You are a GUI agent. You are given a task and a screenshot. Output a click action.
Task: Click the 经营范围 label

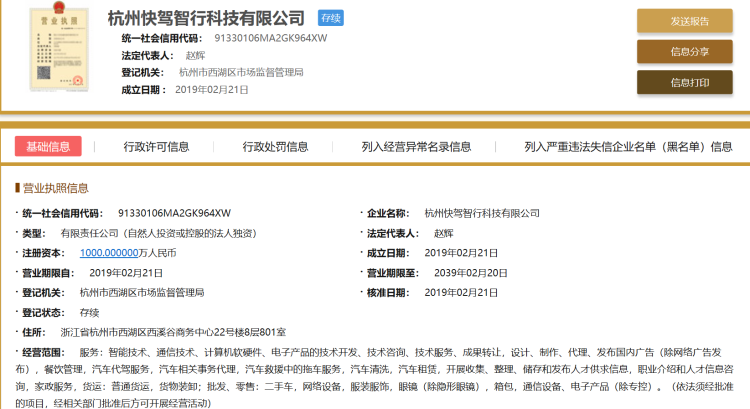click(x=43, y=353)
